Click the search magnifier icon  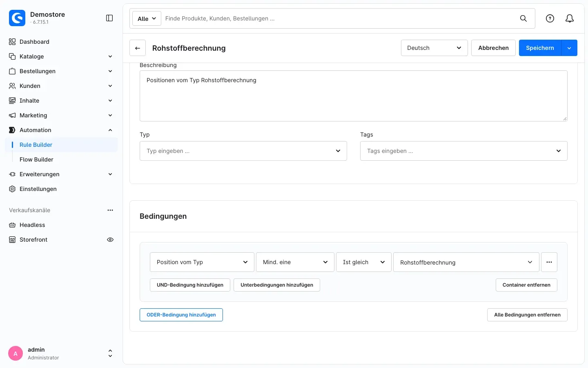pyautogui.click(x=523, y=18)
